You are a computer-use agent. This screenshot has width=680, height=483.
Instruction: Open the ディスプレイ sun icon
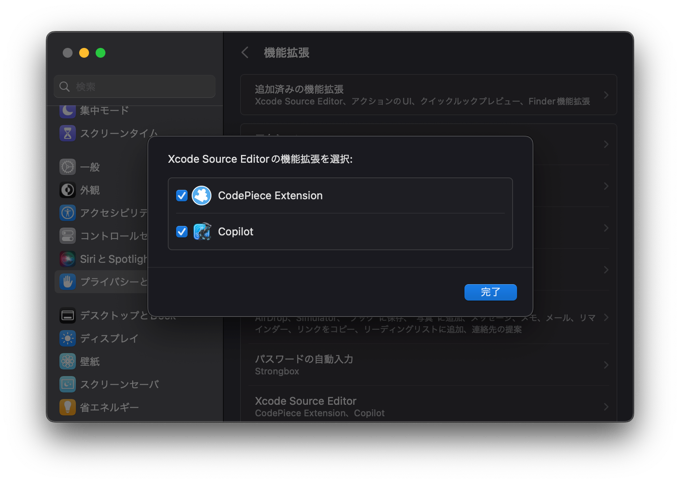[x=67, y=339]
